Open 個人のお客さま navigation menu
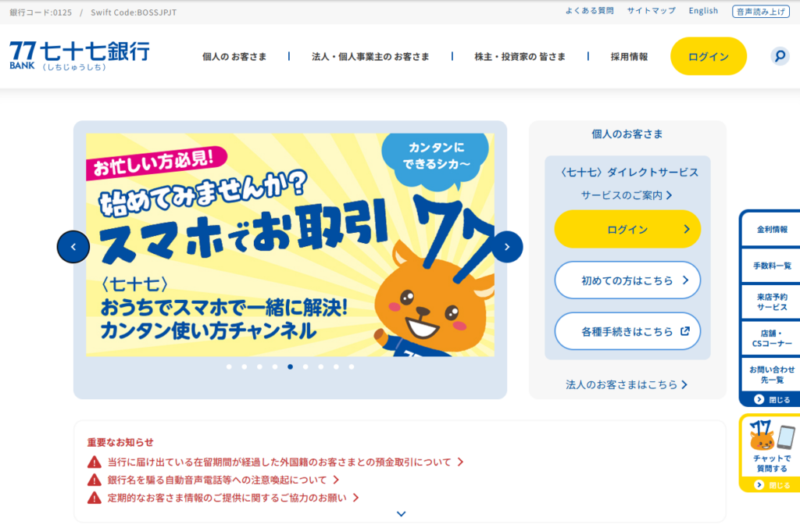Image resolution: width=800 pixels, height=532 pixels. click(234, 57)
